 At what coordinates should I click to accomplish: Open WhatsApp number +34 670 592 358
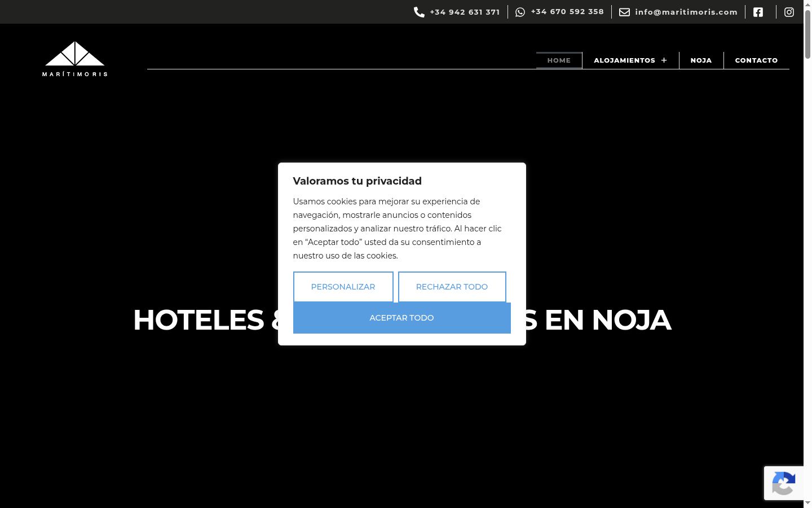(567, 12)
